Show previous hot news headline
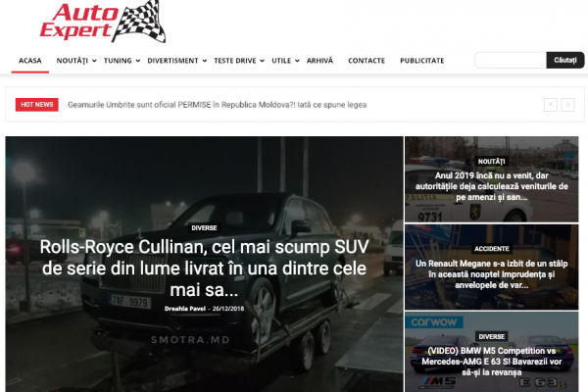Image resolution: width=588 pixels, height=392 pixels. pos(550,105)
